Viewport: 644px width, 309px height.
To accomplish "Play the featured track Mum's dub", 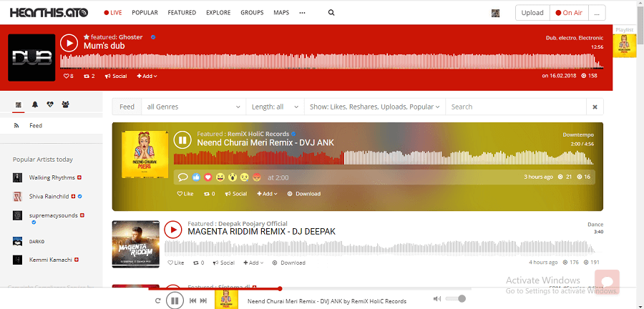I will point(69,43).
